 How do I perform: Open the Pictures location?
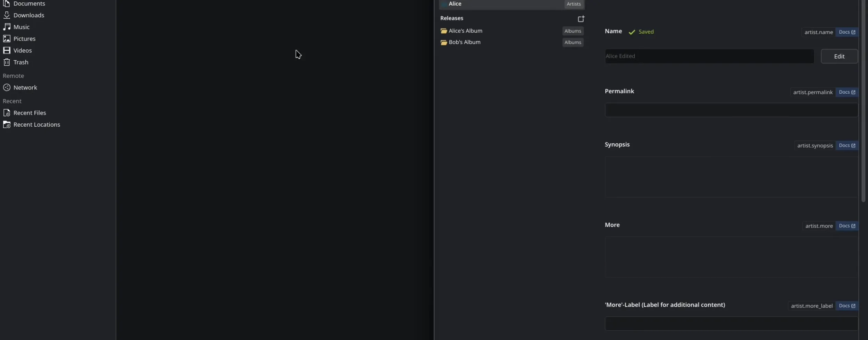24,39
